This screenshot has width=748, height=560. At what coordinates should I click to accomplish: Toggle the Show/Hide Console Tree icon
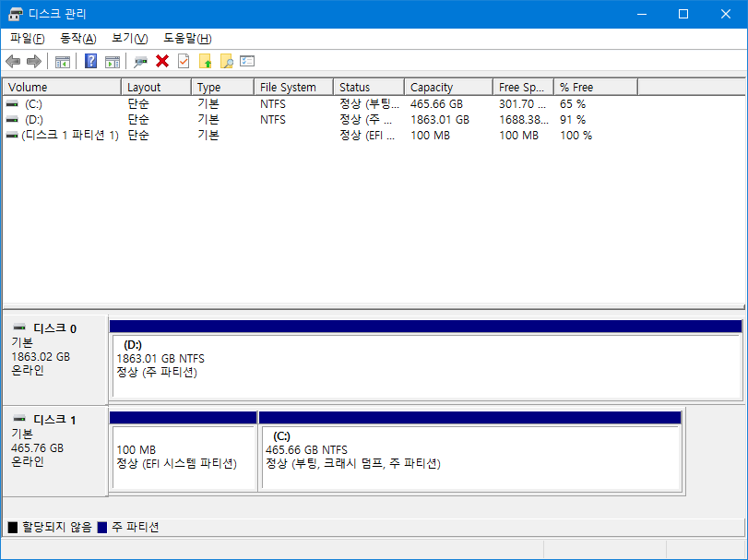coord(63,62)
